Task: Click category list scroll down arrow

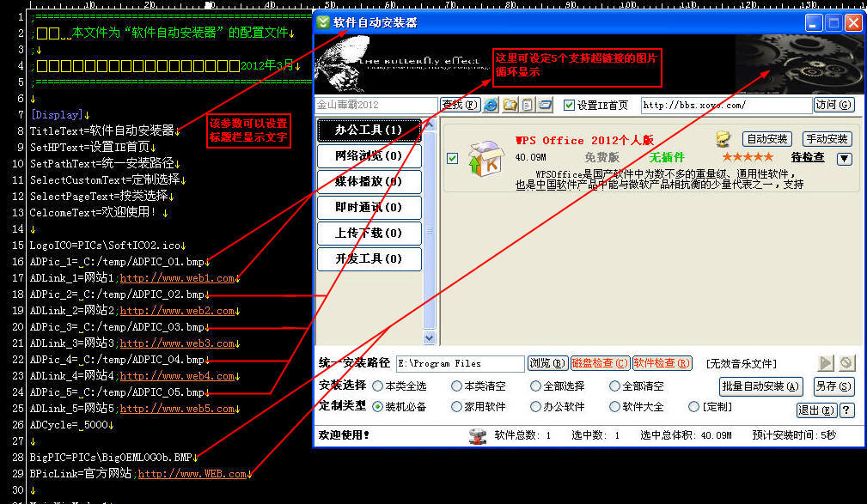Action: point(430,337)
